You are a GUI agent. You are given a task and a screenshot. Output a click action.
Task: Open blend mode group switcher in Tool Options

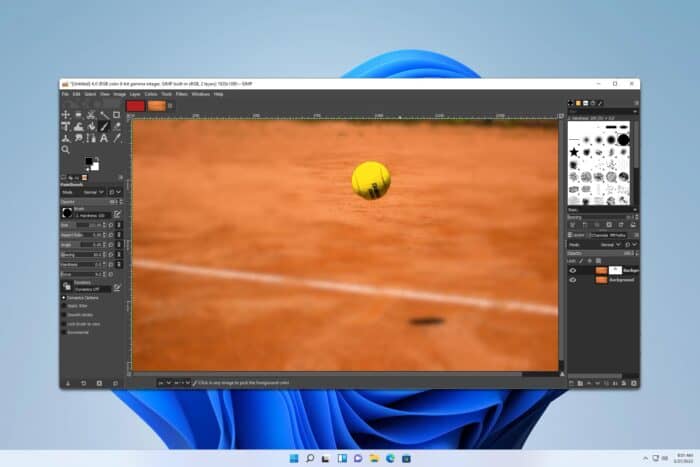115,192
